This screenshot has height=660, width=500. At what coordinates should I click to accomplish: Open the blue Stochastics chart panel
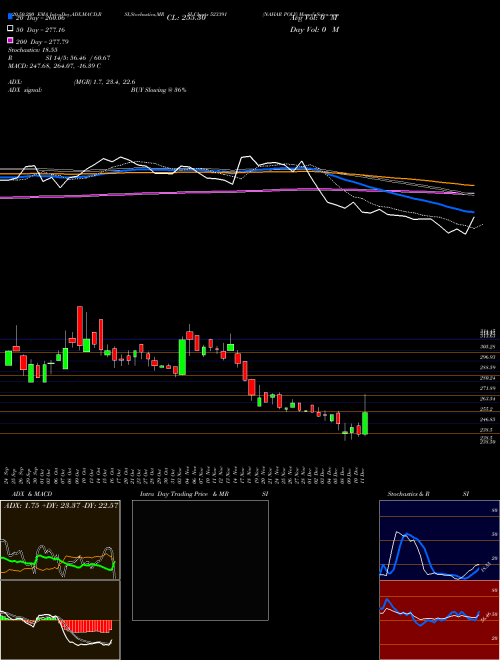pos(439,540)
